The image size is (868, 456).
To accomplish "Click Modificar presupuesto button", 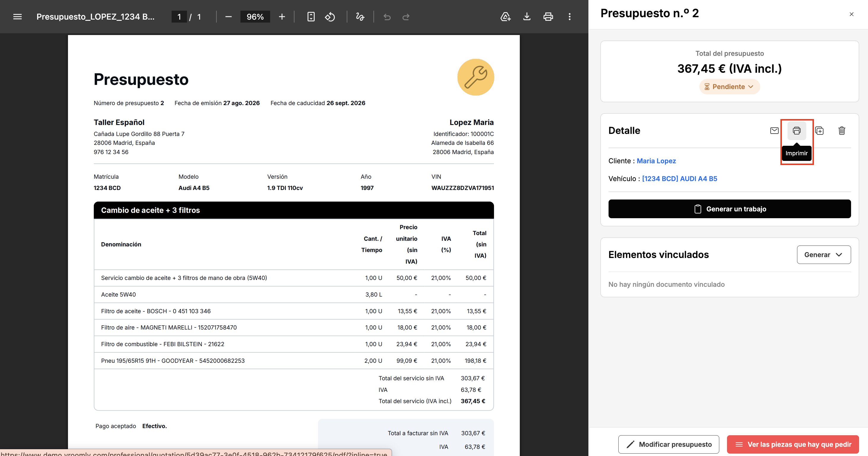I will (668, 444).
